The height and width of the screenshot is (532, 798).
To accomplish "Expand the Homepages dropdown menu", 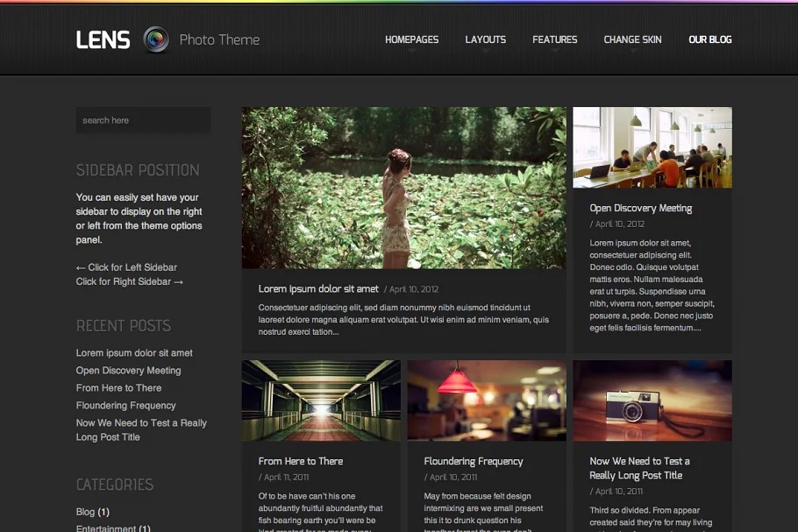I will coord(411,39).
